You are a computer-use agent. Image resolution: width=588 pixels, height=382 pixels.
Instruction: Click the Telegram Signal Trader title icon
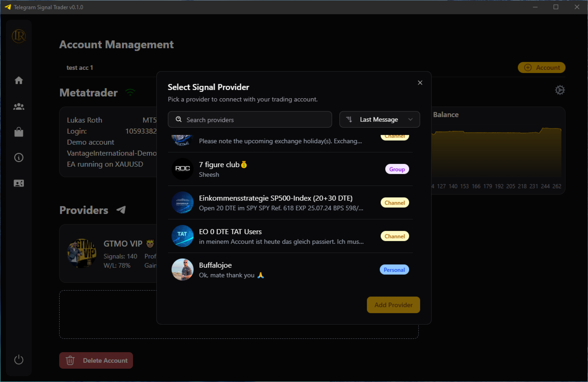[x=7, y=7]
